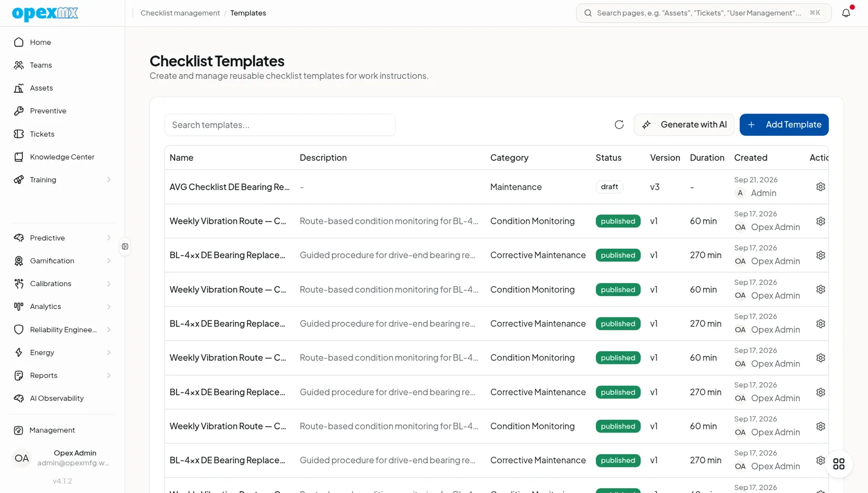Click the Analytics chart icon
Image resolution: width=868 pixels, height=493 pixels.
coord(19,306)
